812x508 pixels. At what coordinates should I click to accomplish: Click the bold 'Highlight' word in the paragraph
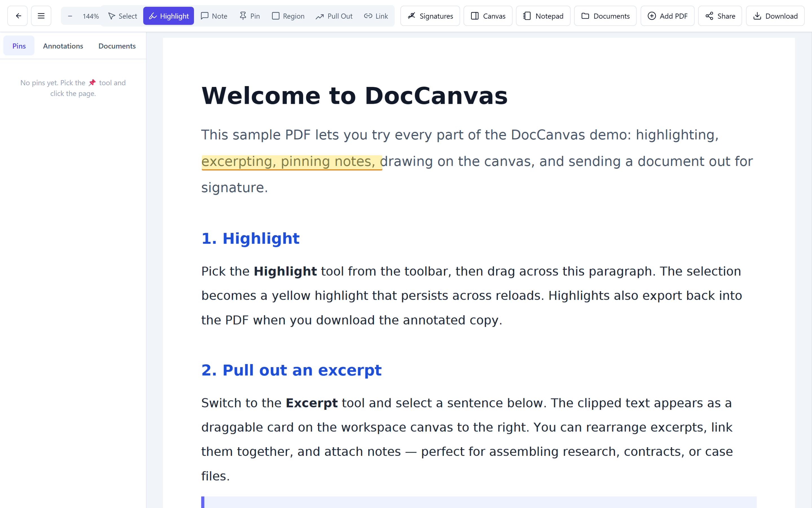point(285,271)
